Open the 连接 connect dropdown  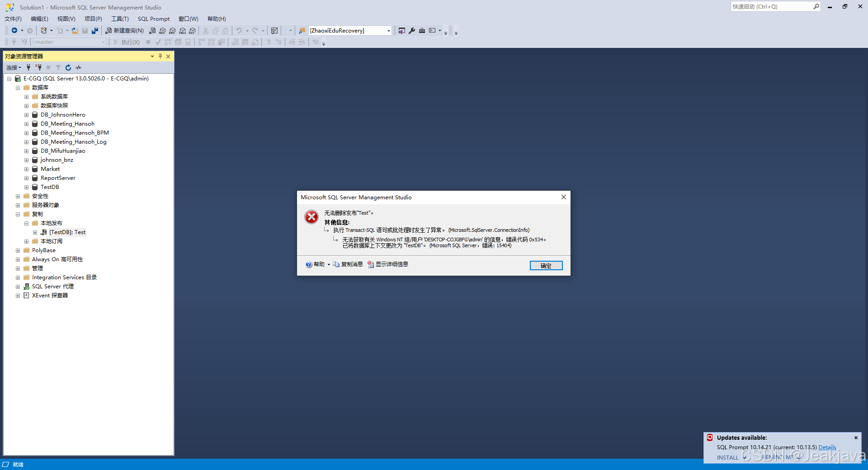click(x=13, y=67)
